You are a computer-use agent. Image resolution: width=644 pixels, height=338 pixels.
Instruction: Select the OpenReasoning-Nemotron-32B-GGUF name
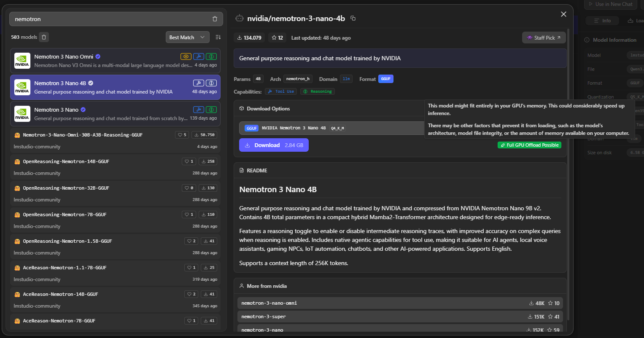[x=66, y=188]
